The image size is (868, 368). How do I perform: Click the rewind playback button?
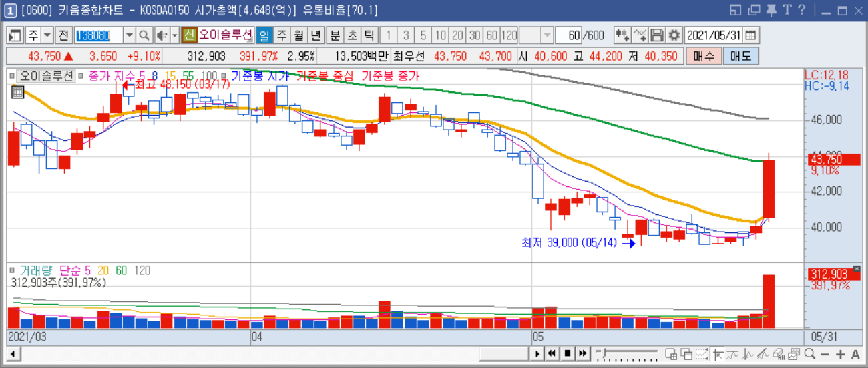(x=553, y=353)
